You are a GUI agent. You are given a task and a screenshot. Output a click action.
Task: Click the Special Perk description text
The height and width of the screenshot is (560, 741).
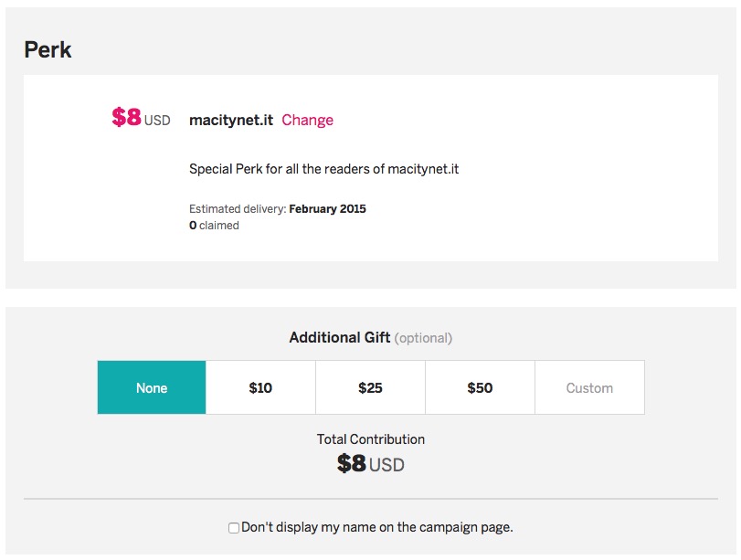[x=323, y=169]
